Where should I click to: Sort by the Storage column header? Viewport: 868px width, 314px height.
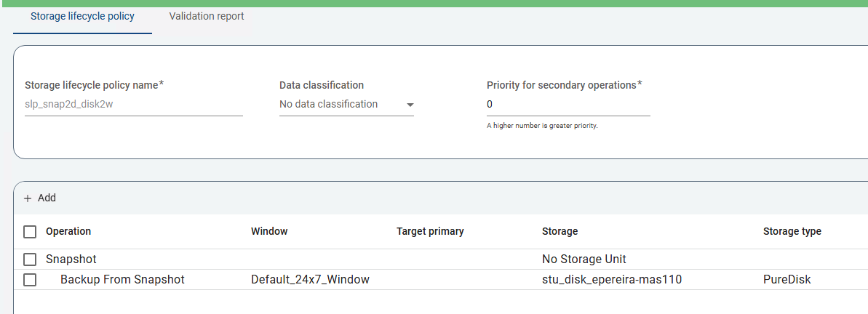point(560,232)
